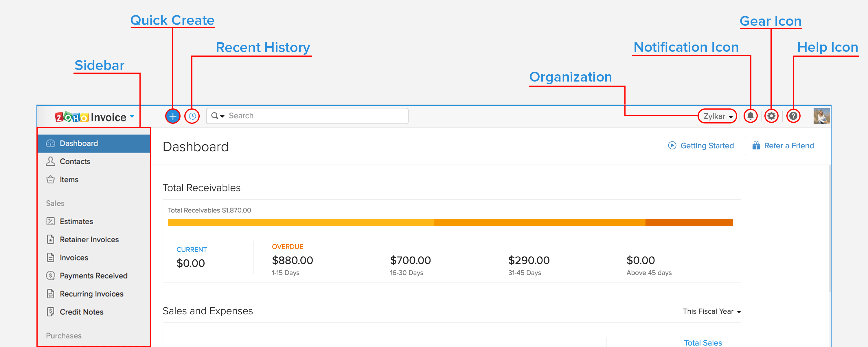Click the dark orange receivables bar segment
This screenshot has width=868, height=347.
click(x=689, y=222)
